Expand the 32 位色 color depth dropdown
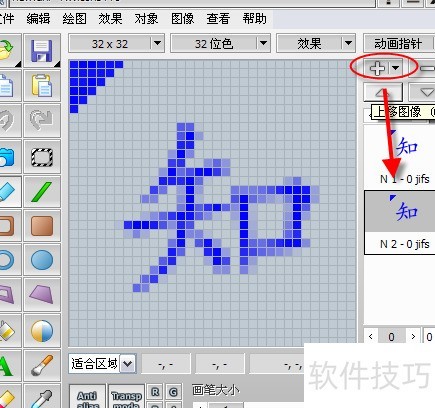The width and height of the screenshot is (435, 408). pyautogui.click(x=220, y=43)
